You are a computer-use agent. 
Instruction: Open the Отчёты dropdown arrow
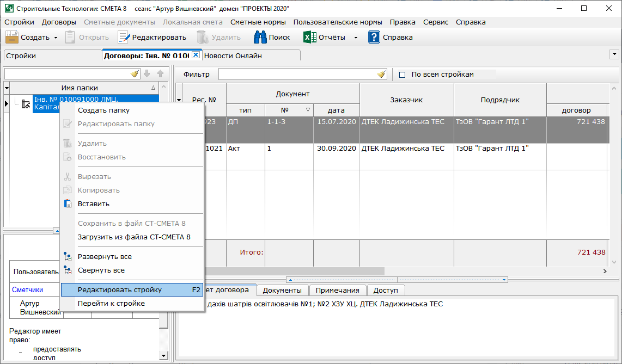pos(356,38)
